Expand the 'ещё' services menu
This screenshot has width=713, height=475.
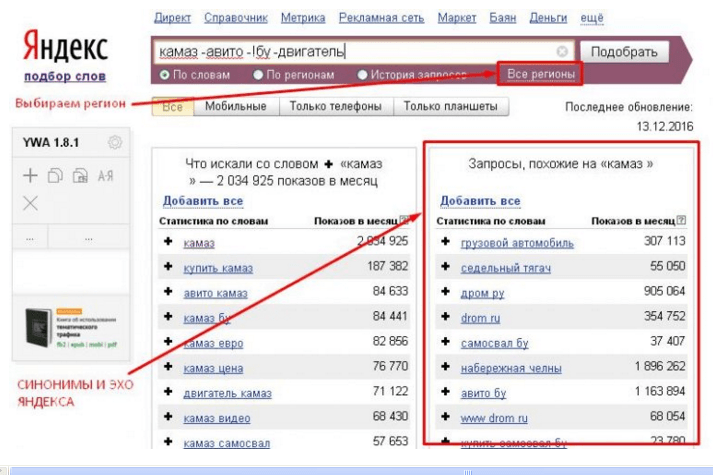click(592, 18)
